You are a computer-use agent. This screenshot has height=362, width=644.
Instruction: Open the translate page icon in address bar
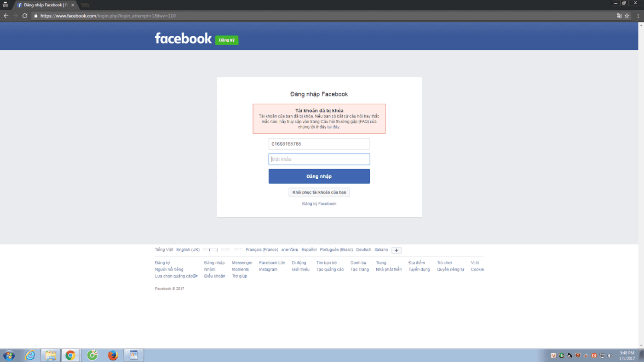(619, 16)
